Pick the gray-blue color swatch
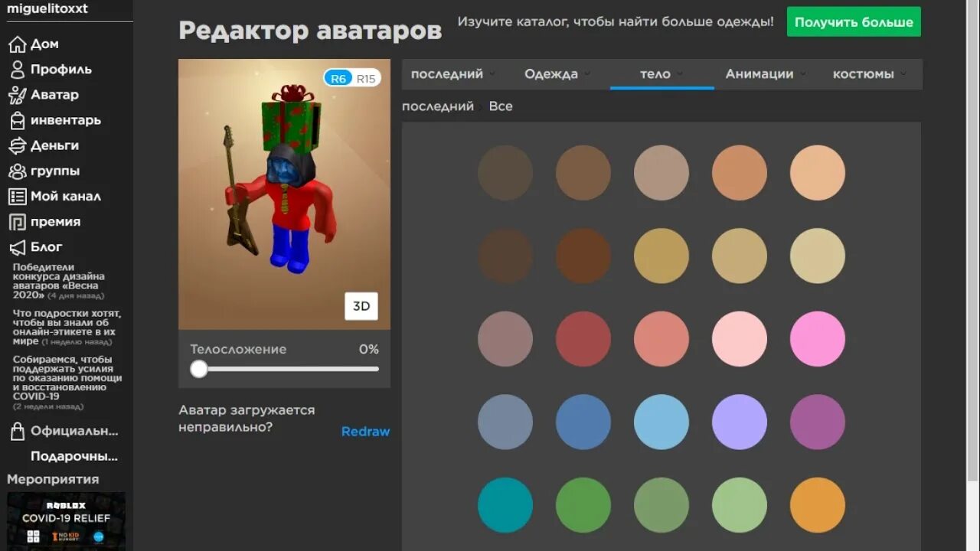 pyautogui.click(x=505, y=422)
